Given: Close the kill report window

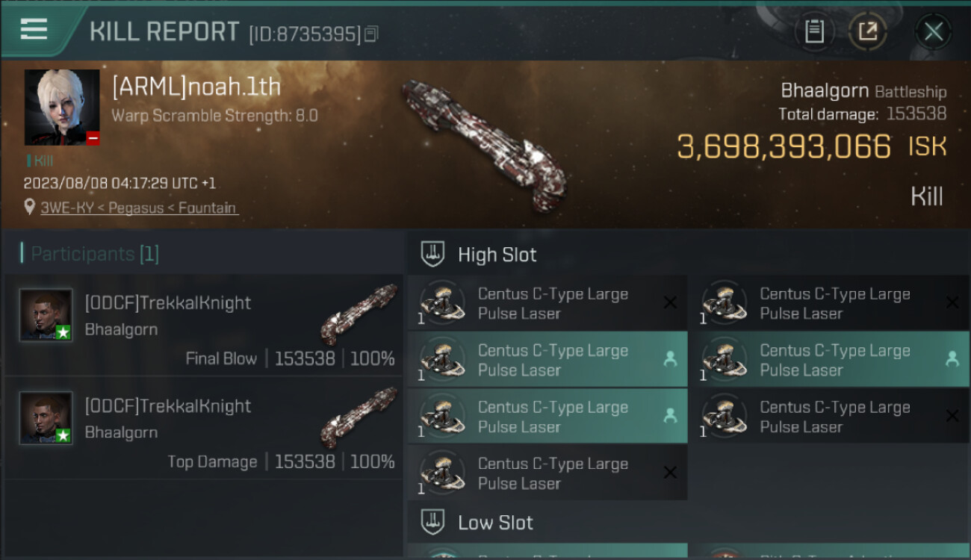Looking at the screenshot, I should point(933,31).
